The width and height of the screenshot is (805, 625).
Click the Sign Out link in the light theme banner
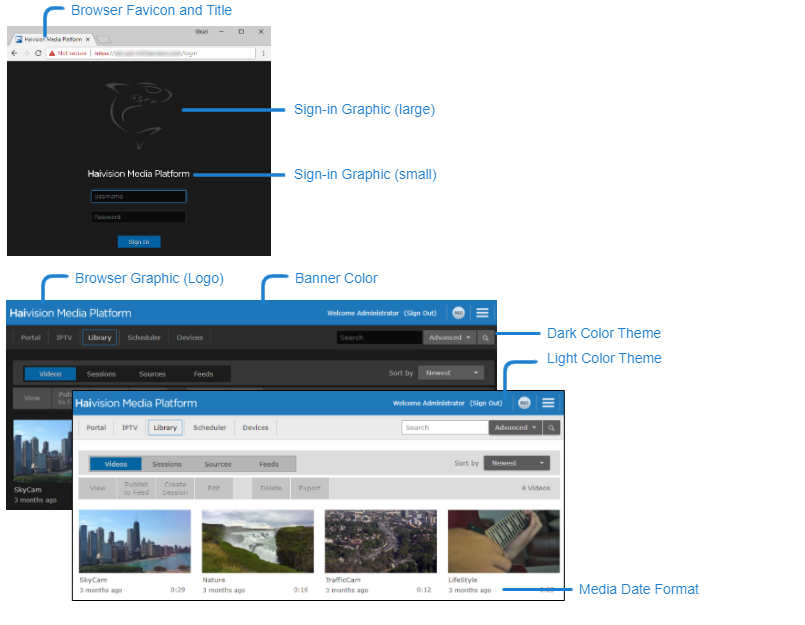pyautogui.click(x=486, y=403)
